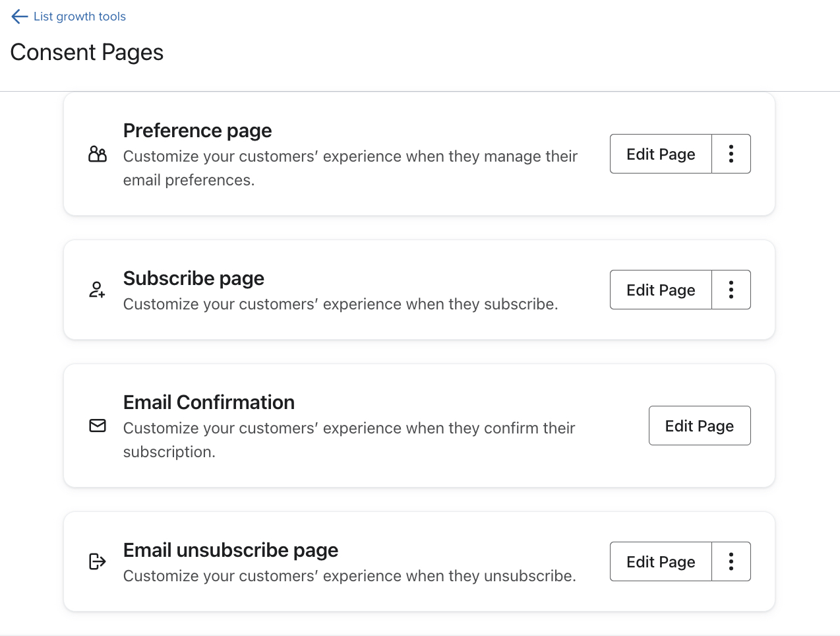Edit the Email Confirmation page
The width and height of the screenshot is (840, 636).
coord(700,426)
